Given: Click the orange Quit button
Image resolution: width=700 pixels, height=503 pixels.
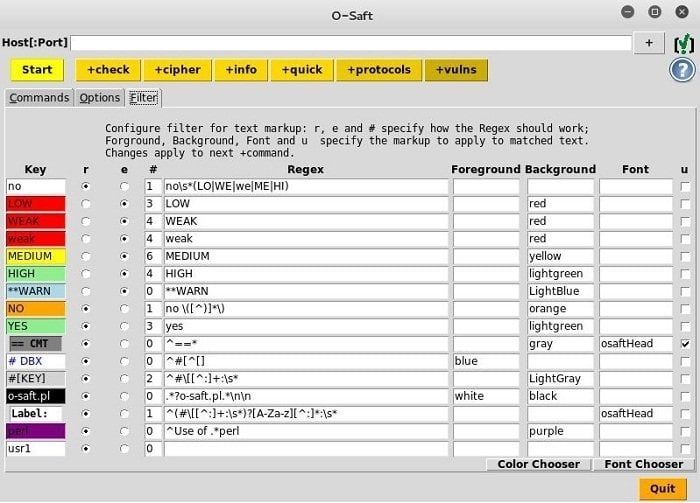Looking at the screenshot, I should coord(662,489).
